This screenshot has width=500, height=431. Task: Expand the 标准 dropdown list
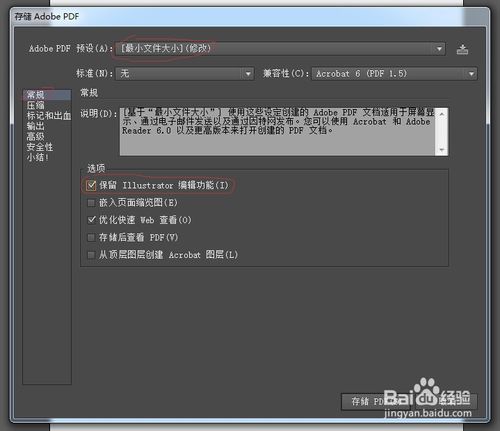pos(185,73)
